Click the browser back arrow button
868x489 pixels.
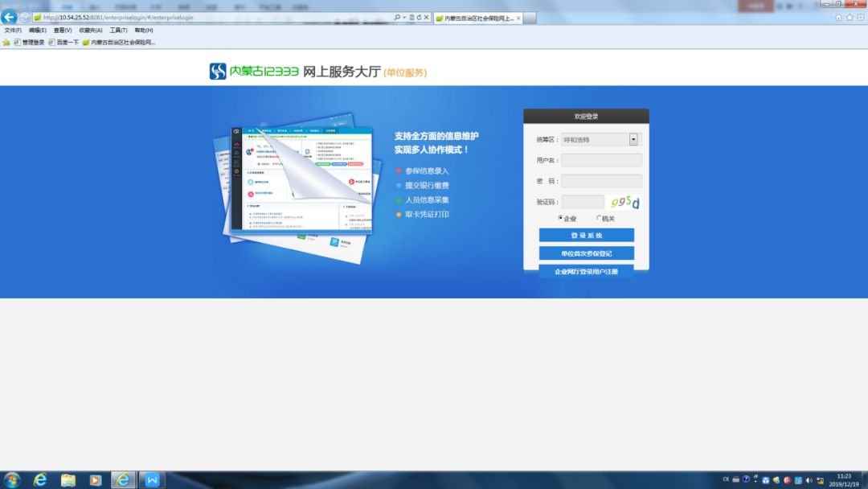tap(10, 18)
